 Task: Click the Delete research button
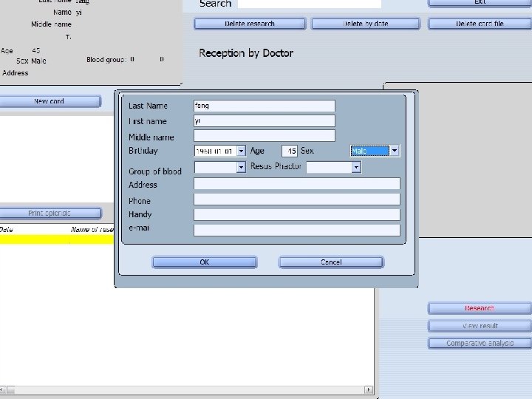click(x=250, y=24)
